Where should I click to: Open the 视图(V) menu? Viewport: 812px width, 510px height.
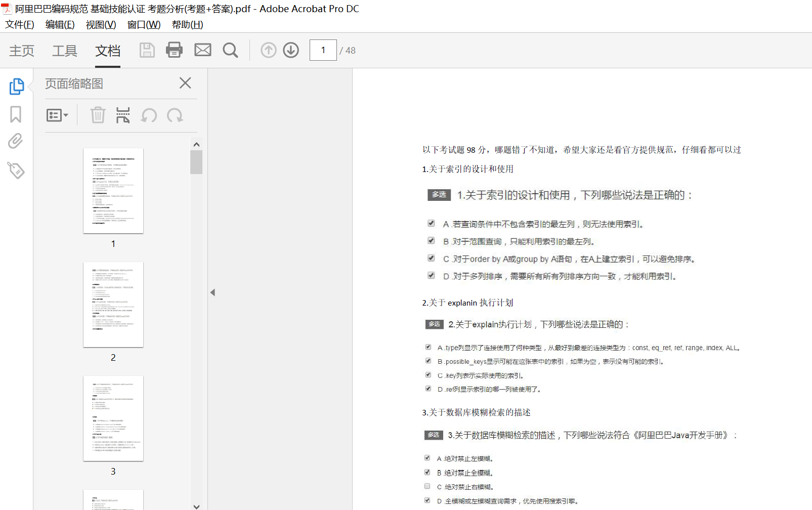pos(101,24)
